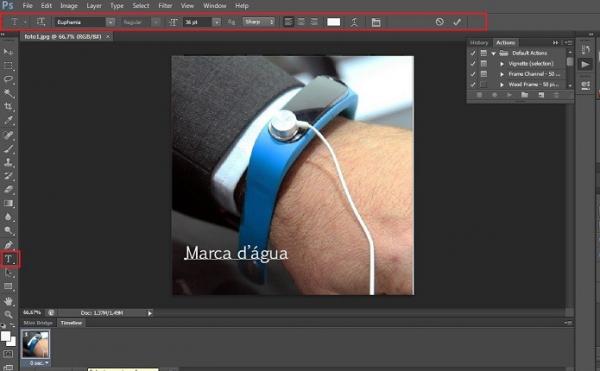The image size is (600, 371).
Task: Select the timeline frame thumbnail
Action: point(36,344)
